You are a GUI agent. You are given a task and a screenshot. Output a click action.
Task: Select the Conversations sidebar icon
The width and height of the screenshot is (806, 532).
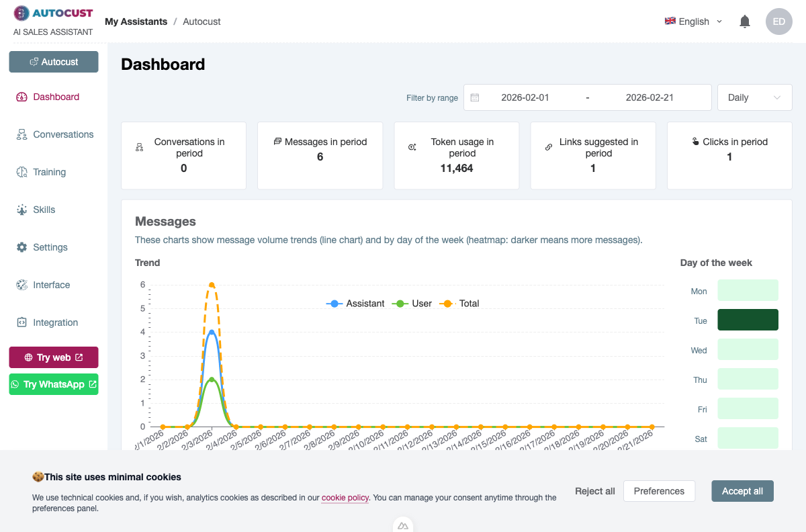pyautogui.click(x=22, y=134)
